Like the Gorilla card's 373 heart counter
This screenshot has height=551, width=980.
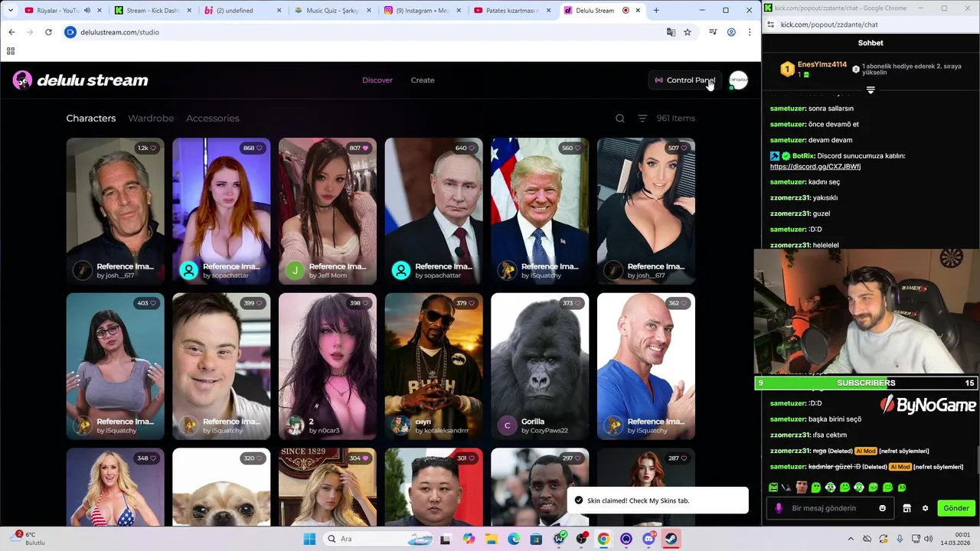[572, 303]
